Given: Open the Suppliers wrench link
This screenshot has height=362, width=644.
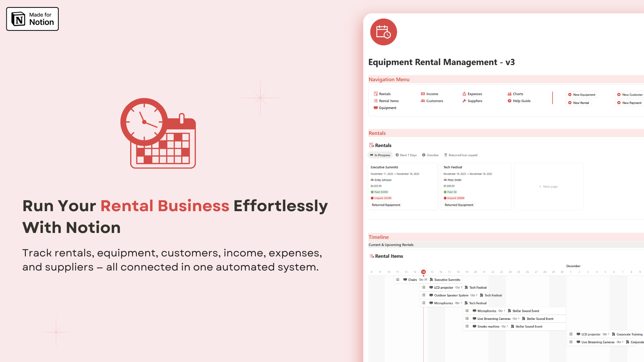Looking at the screenshot, I should click(475, 101).
